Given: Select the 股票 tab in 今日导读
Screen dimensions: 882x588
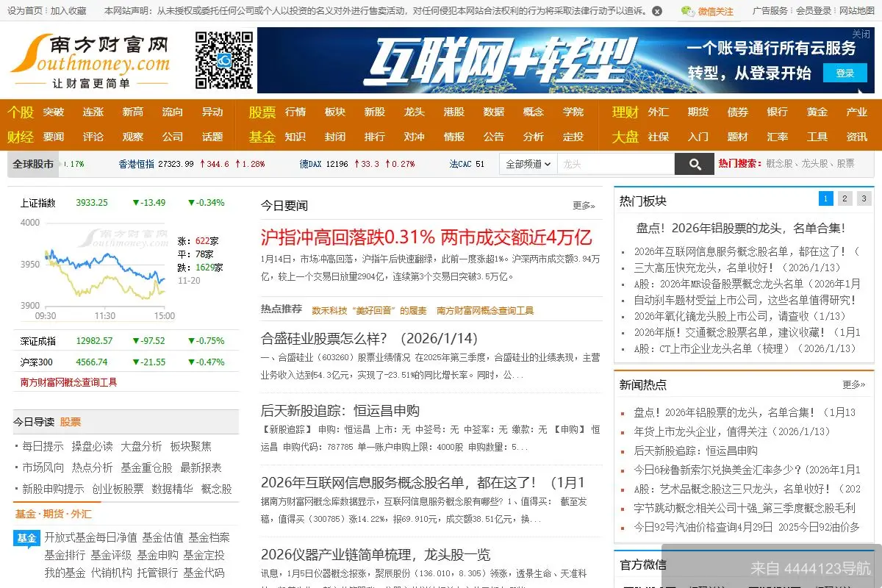Looking at the screenshot, I should pos(71,420).
